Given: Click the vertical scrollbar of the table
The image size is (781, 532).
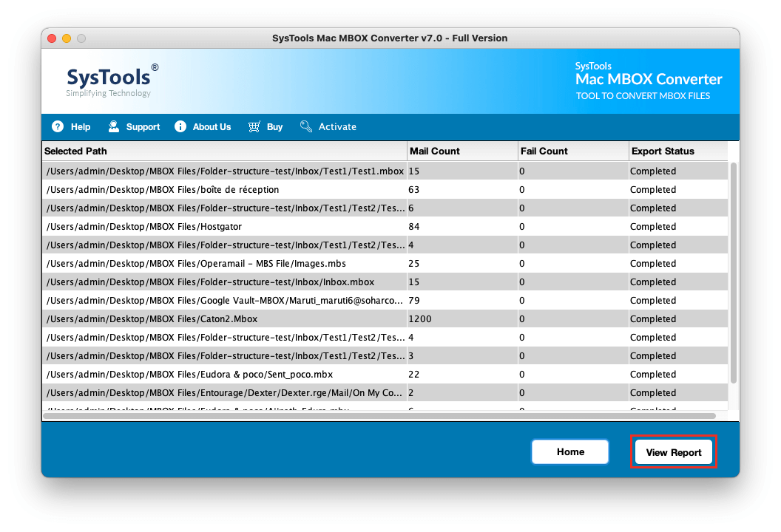Looking at the screenshot, I should (x=733, y=273).
